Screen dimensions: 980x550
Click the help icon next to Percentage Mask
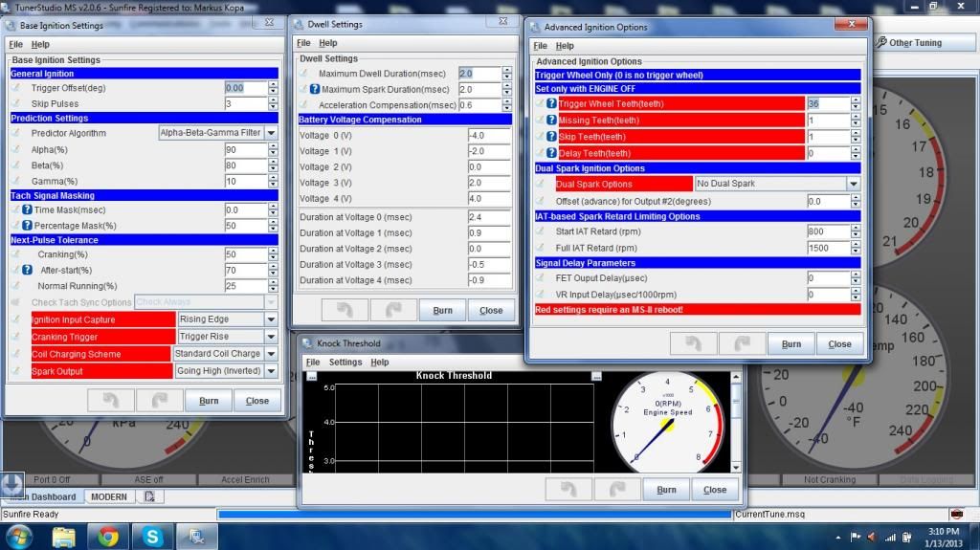[x=28, y=226]
